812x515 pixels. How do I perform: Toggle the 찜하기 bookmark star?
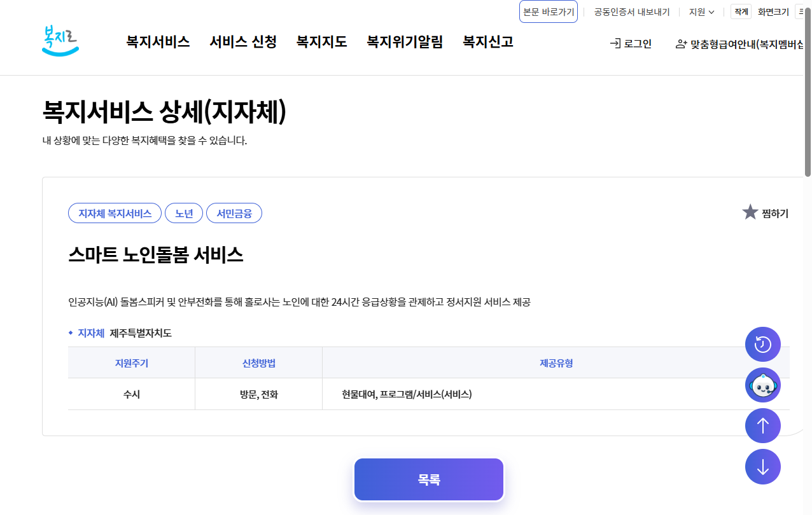[749, 212]
